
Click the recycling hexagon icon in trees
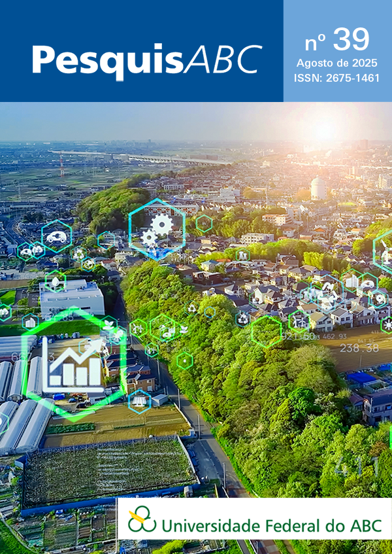click(242, 318)
